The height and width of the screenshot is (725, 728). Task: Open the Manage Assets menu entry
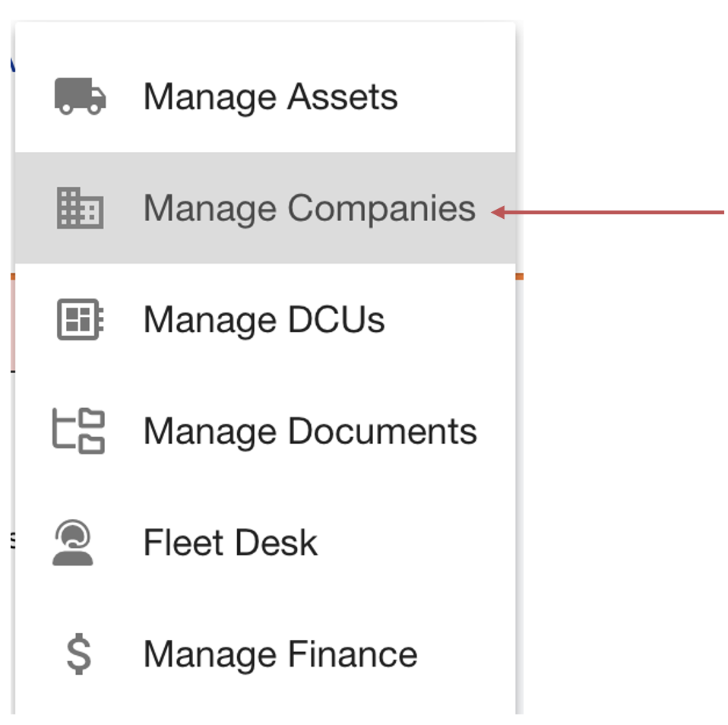tap(270, 97)
